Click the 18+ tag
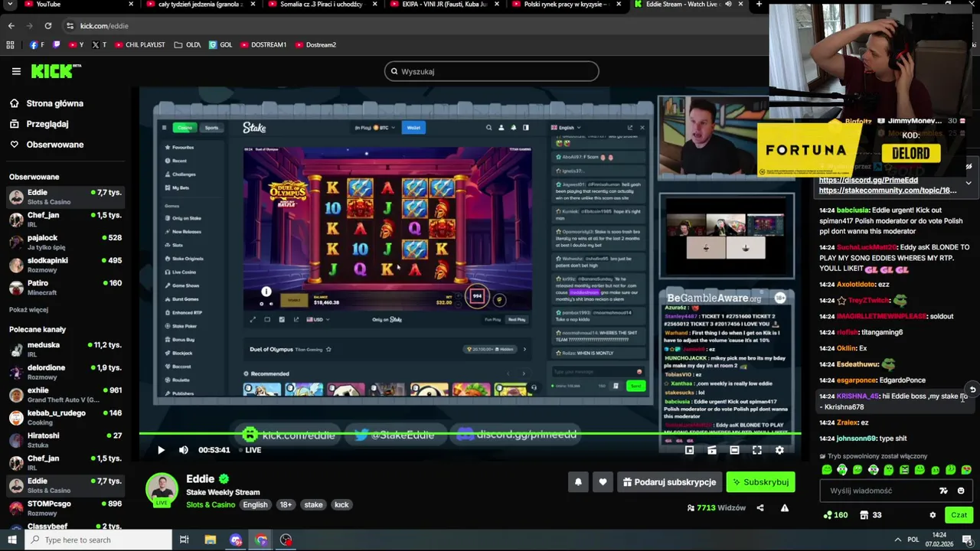The height and width of the screenshot is (551, 980). [286, 505]
